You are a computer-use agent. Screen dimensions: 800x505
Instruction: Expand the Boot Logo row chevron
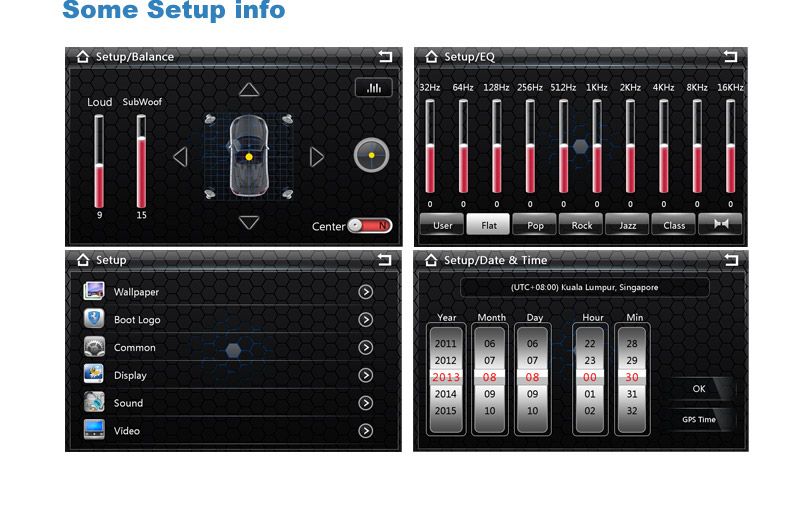(366, 320)
